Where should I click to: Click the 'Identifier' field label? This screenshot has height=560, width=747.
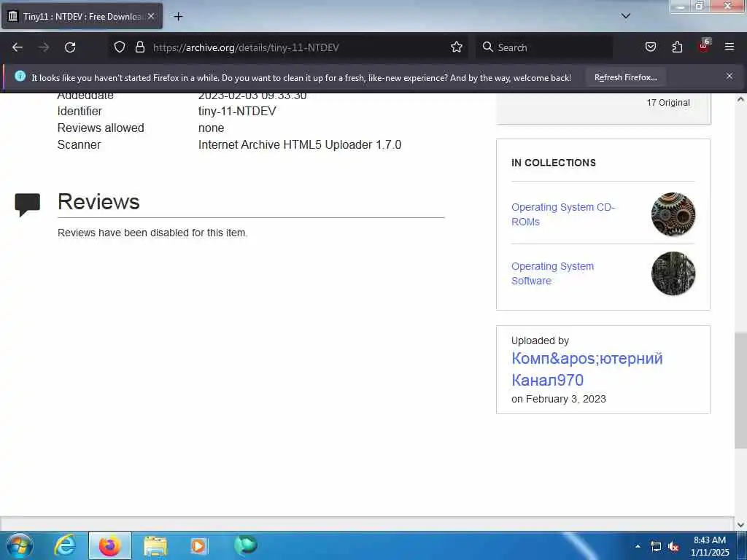[x=80, y=111]
